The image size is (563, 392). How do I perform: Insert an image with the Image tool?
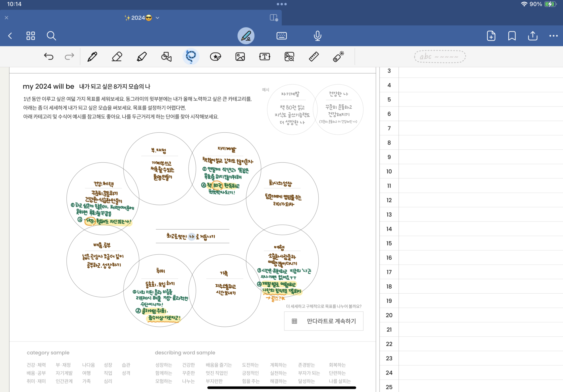point(240,57)
